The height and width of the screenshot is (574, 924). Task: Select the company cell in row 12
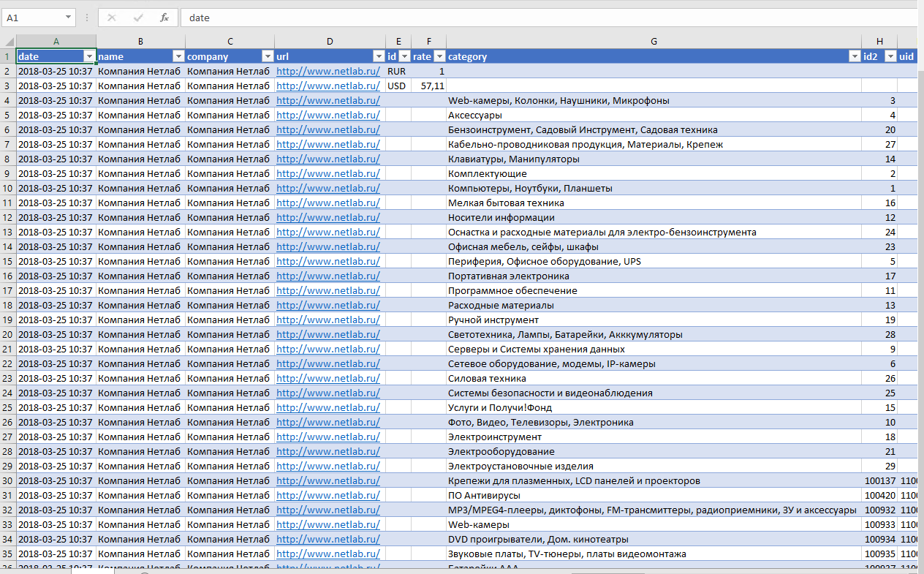[230, 217]
